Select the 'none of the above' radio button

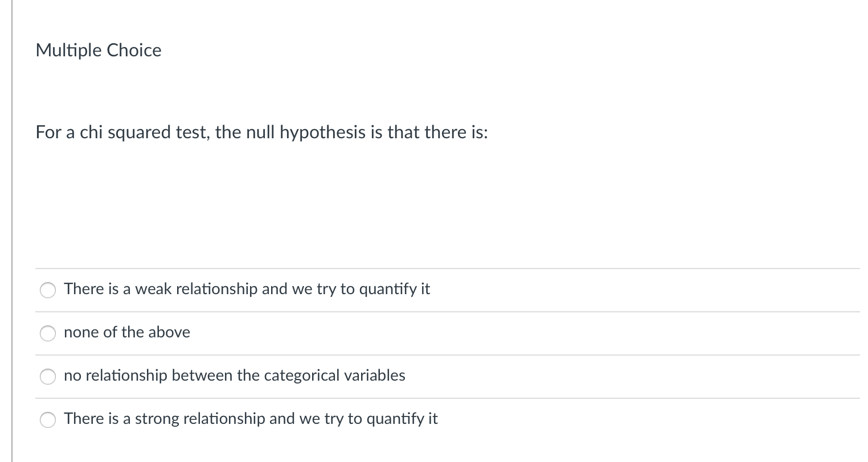[48, 333]
